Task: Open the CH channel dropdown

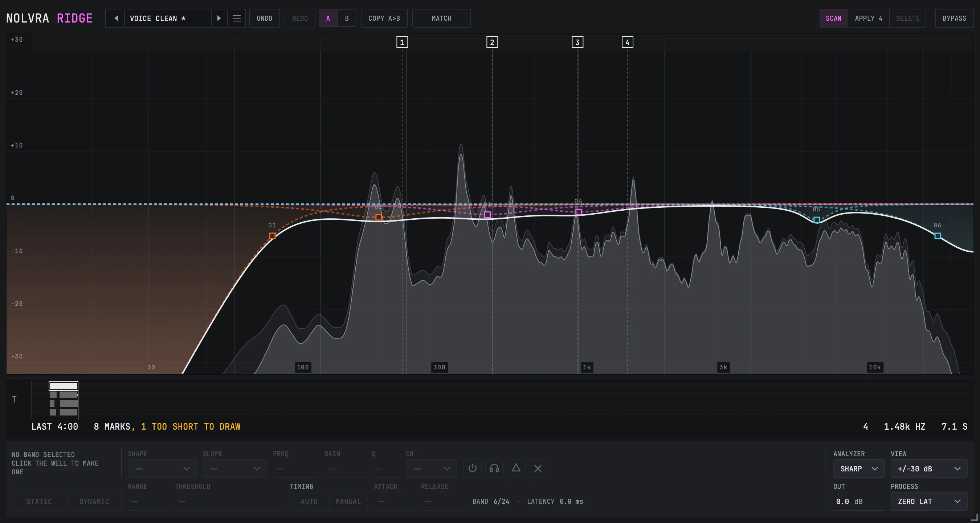Action: pos(431,469)
